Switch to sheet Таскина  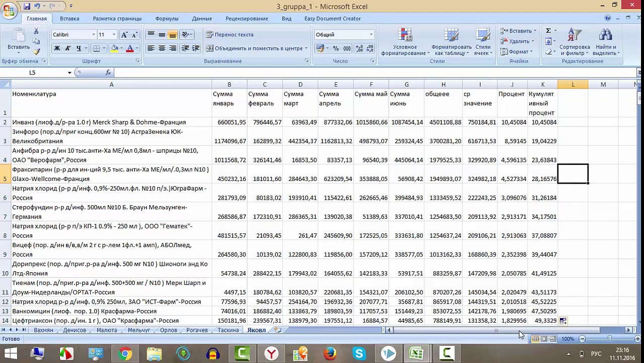pyautogui.click(x=228, y=330)
